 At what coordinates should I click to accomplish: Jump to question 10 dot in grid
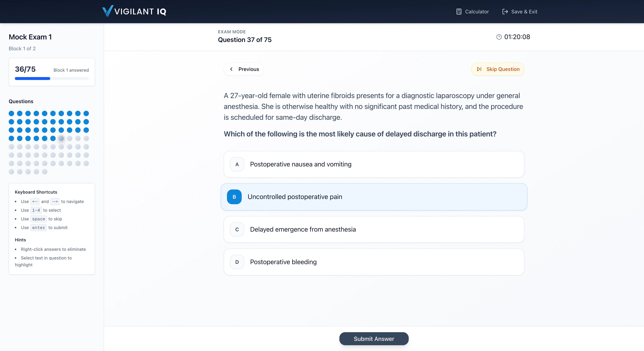86,113
